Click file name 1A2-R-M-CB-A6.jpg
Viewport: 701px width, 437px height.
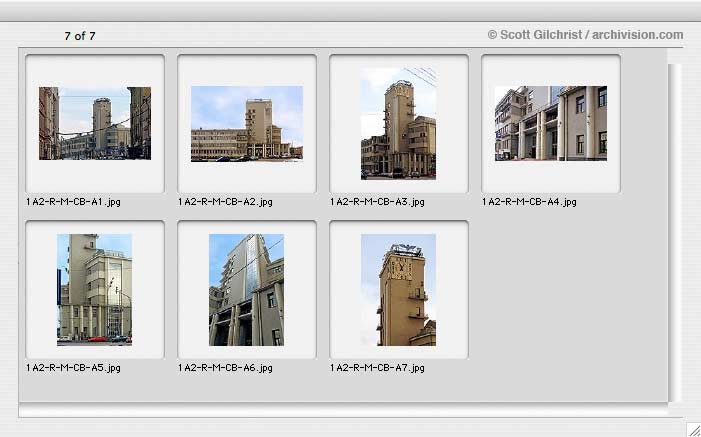225,368
